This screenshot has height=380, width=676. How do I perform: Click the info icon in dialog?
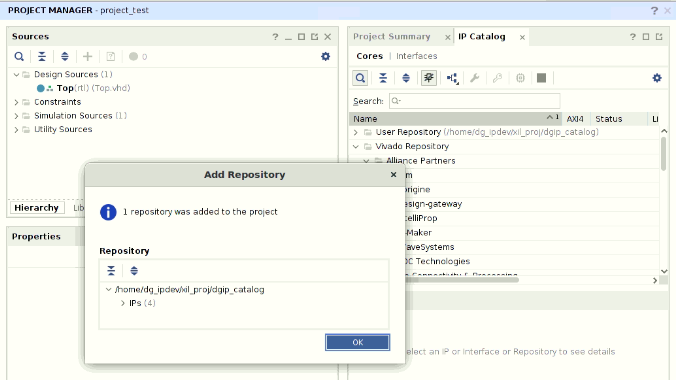click(x=108, y=212)
